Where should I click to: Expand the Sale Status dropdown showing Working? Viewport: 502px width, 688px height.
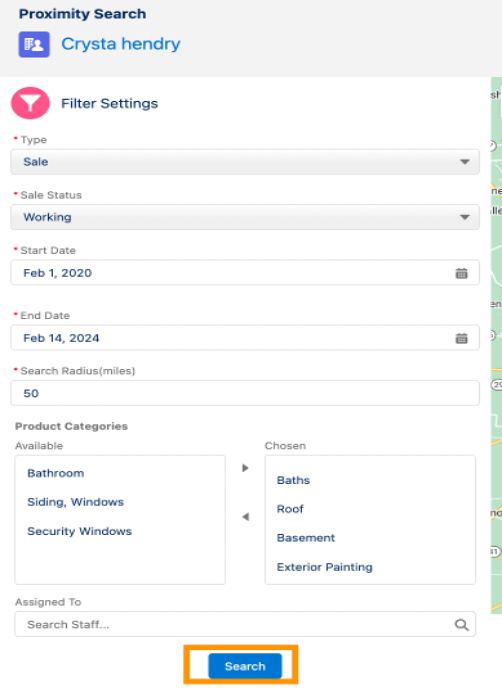(x=245, y=217)
